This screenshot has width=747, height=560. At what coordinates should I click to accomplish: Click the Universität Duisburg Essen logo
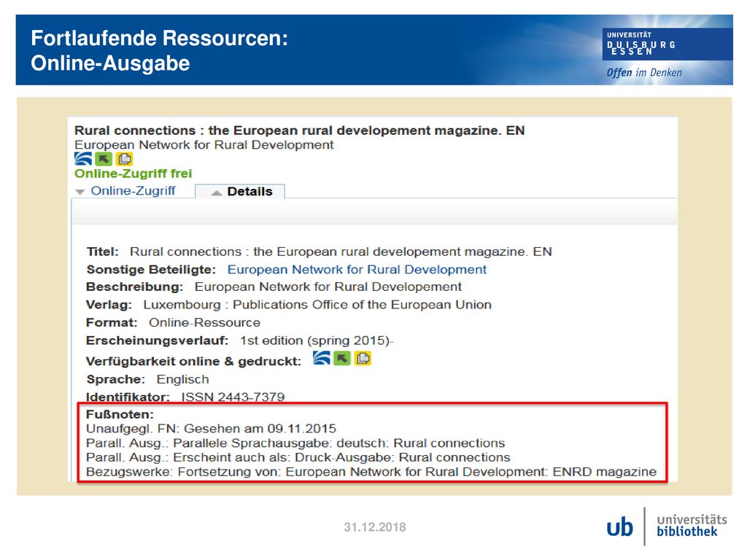pyautogui.click(x=667, y=44)
